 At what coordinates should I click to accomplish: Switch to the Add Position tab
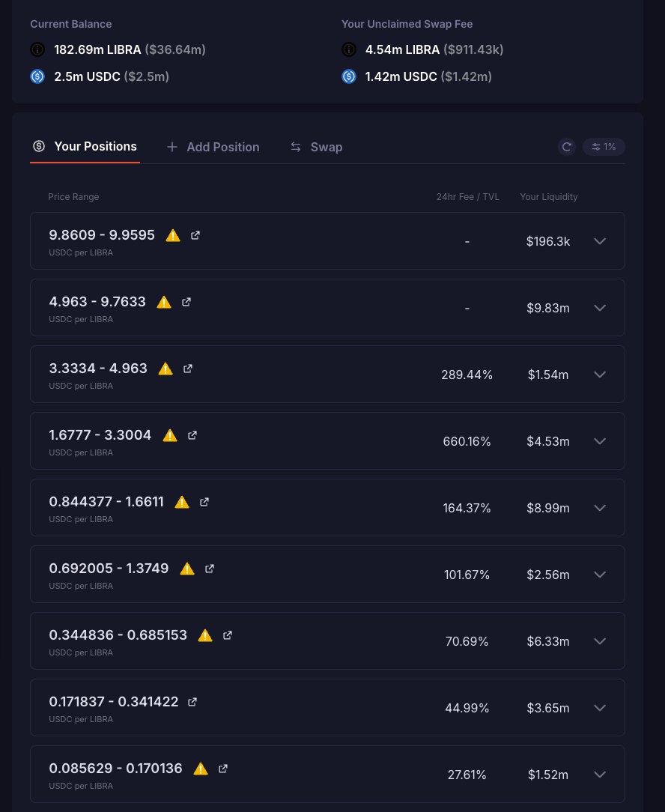[x=213, y=147]
